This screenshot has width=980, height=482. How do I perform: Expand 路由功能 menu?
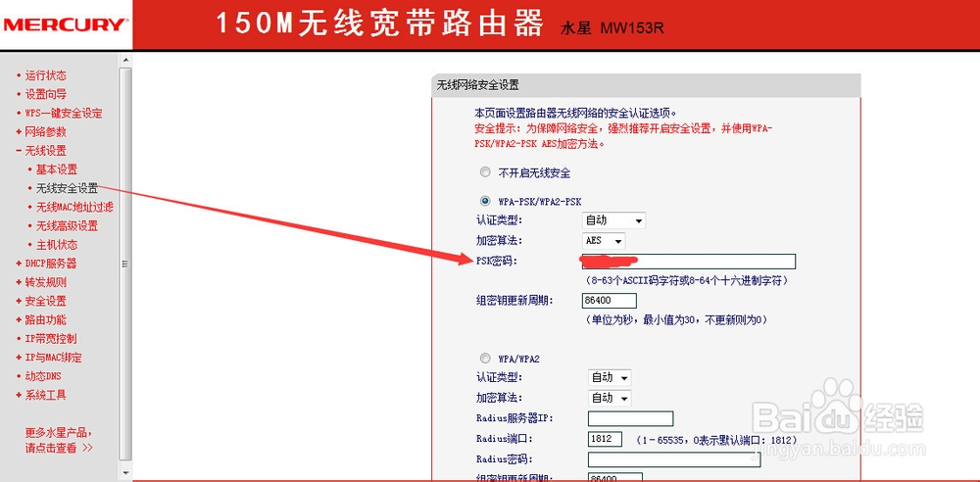pos(45,319)
